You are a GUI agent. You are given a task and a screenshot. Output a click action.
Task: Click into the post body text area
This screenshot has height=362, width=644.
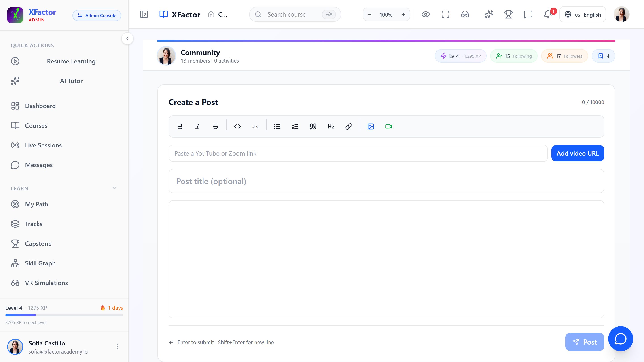click(x=386, y=259)
